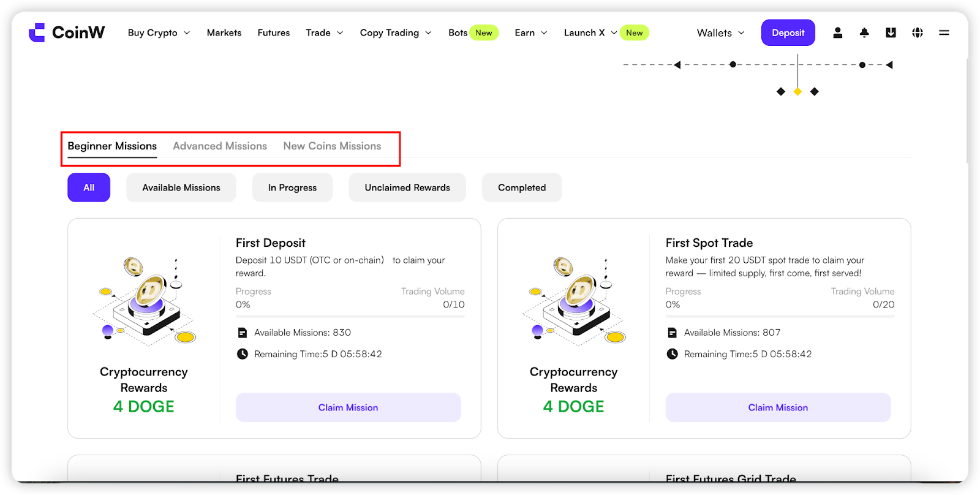This screenshot has height=495, width=980.
Task: Click the clock icon in First Spot Trade card
Action: 673,354
